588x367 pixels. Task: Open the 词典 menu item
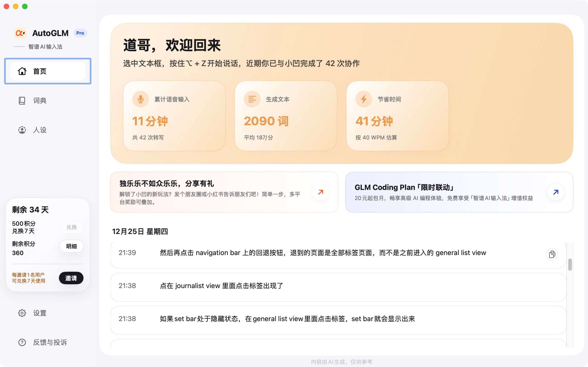point(40,100)
